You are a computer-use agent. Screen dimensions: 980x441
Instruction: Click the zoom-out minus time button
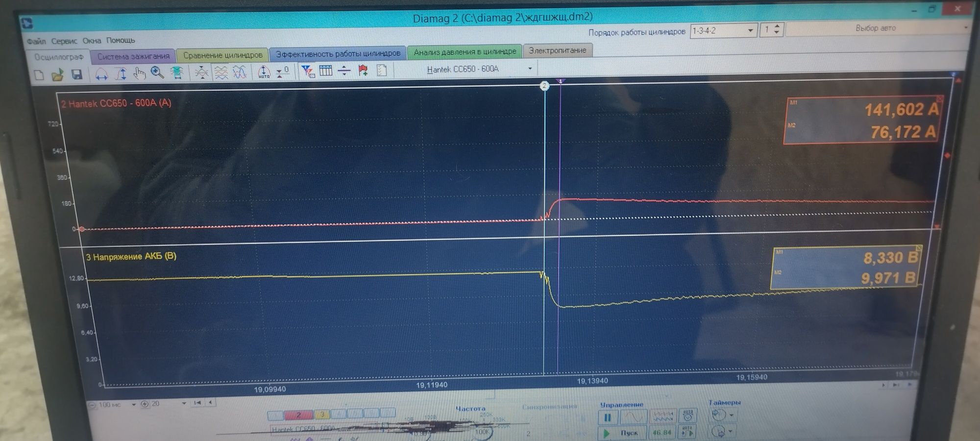(93, 405)
